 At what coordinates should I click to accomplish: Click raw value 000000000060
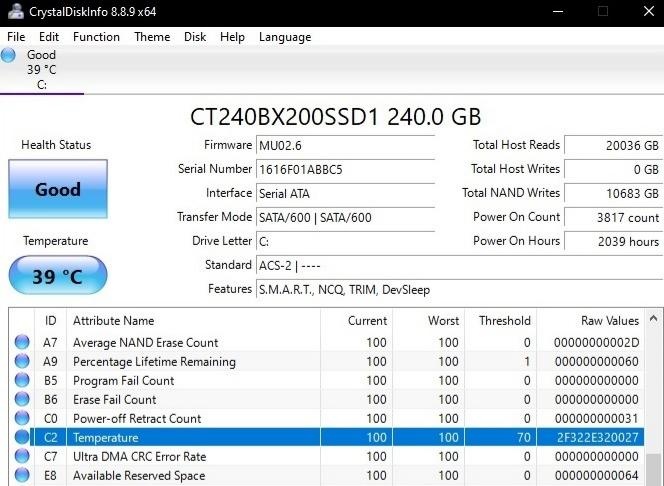click(x=596, y=362)
